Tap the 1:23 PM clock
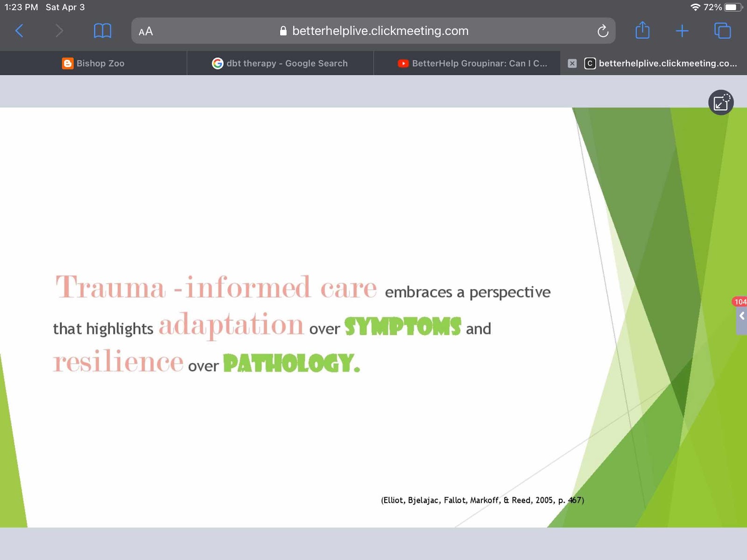The image size is (747, 560). tap(21, 7)
